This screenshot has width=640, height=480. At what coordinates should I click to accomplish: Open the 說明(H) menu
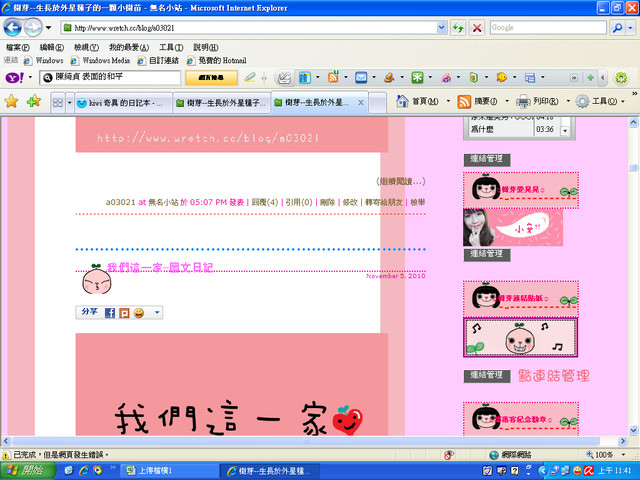pos(206,47)
